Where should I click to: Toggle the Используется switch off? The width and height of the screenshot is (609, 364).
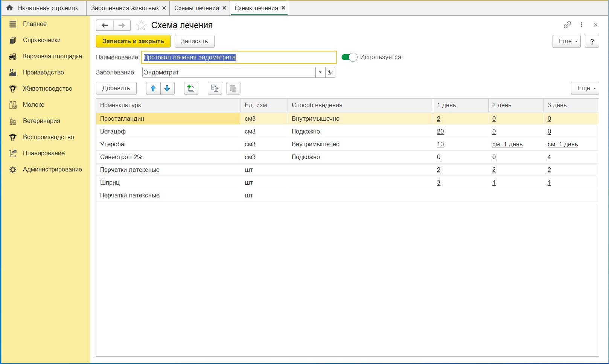pyautogui.click(x=349, y=57)
